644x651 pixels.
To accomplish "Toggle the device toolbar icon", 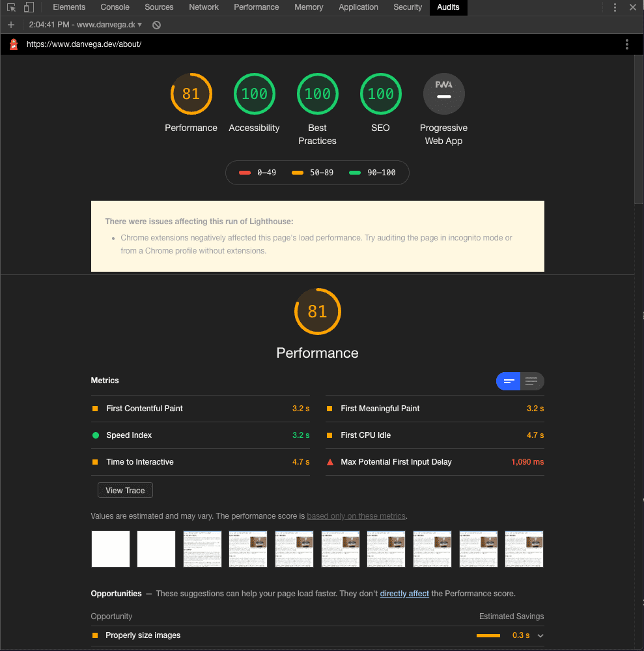I will [27, 7].
